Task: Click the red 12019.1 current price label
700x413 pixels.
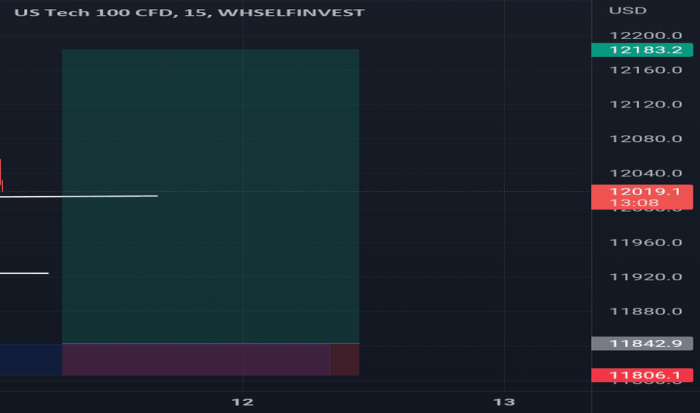Action: pyautogui.click(x=642, y=191)
